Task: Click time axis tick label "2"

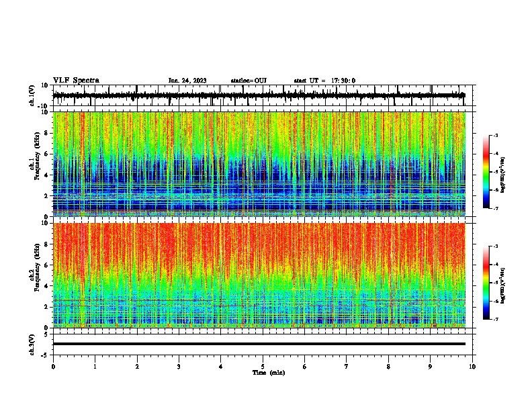Action: [x=137, y=367]
